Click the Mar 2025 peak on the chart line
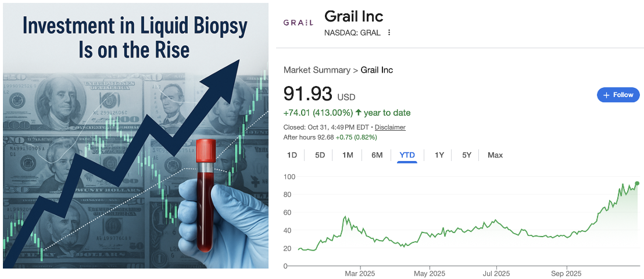The width and height of the screenshot is (644, 279). pyautogui.click(x=346, y=217)
